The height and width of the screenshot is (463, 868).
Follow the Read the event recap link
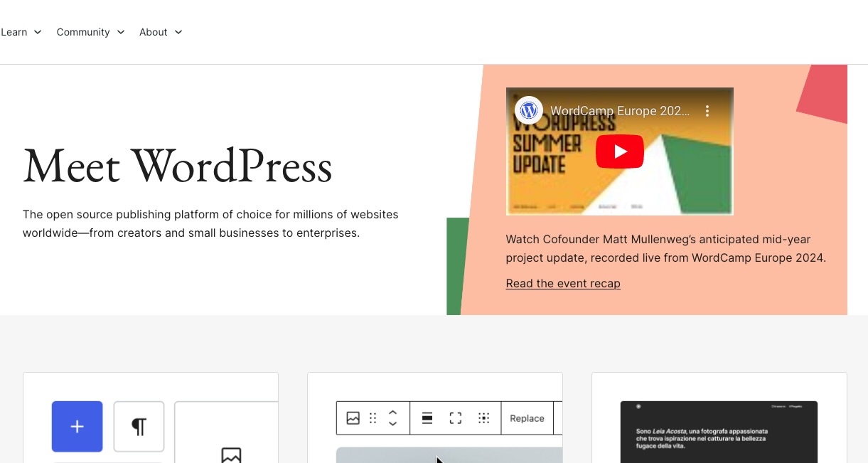click(563, 283)
